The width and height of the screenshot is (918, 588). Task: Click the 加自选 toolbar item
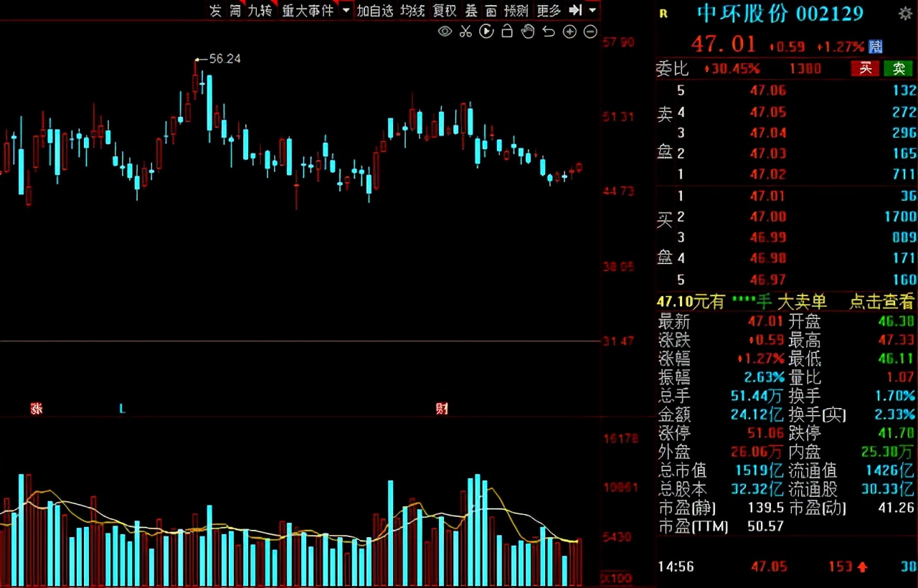pos(374,11)
